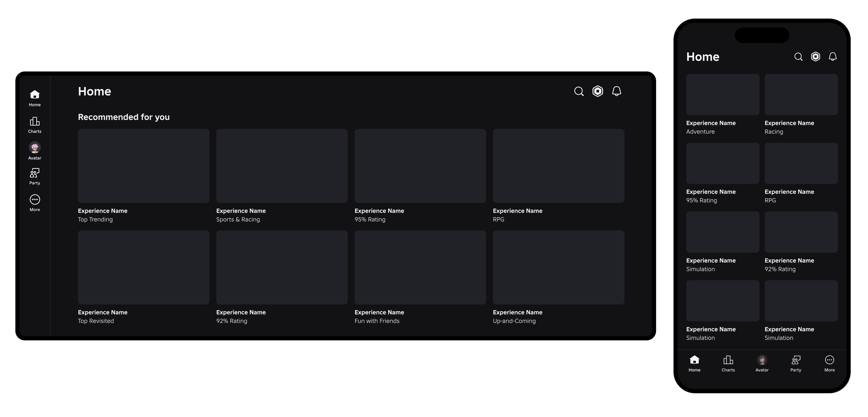Click the Fun with Friends subtitle text
The width and height of the screenshot is (868, 417).
point(377,321)
